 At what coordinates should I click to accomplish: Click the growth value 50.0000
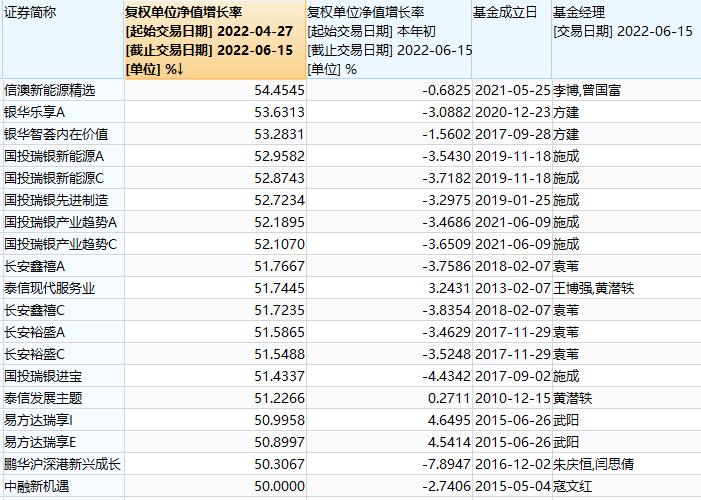click(279, 486)
